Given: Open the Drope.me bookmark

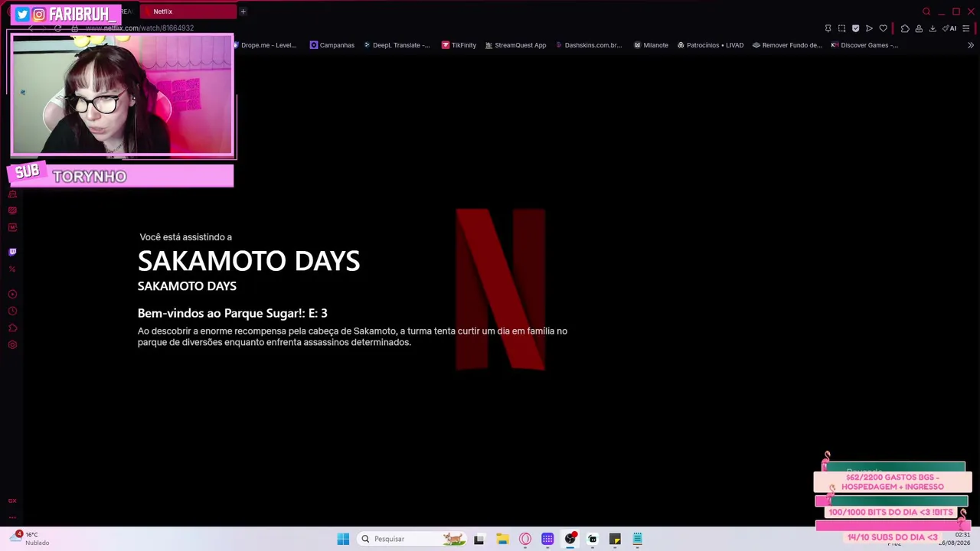Looking at the screenshot, I should click(x=264, y=45).
